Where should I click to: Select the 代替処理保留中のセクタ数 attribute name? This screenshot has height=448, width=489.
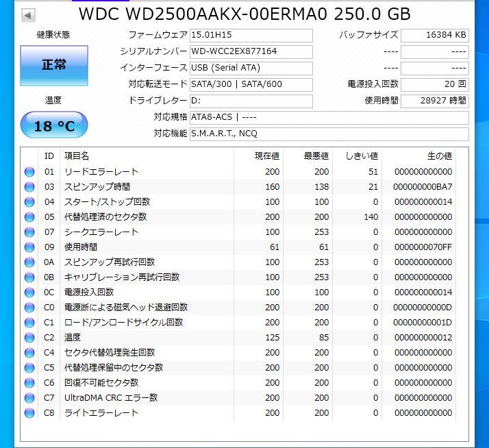click(x=114, y=368)
